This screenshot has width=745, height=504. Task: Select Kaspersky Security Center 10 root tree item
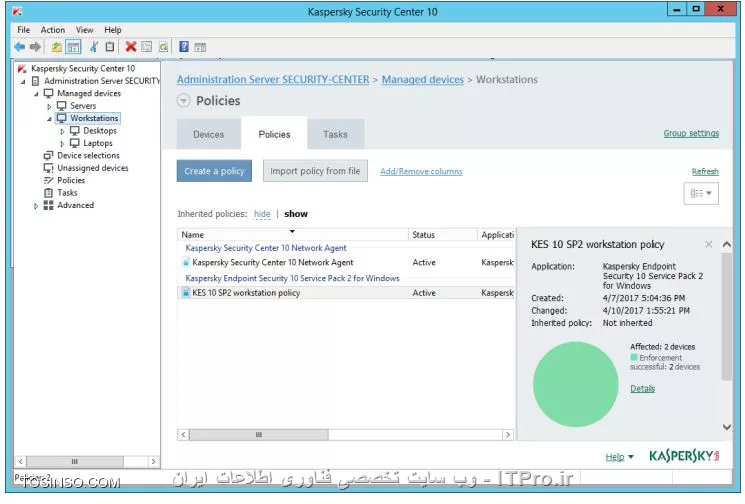pyautogui.click(x=83, y=68)
